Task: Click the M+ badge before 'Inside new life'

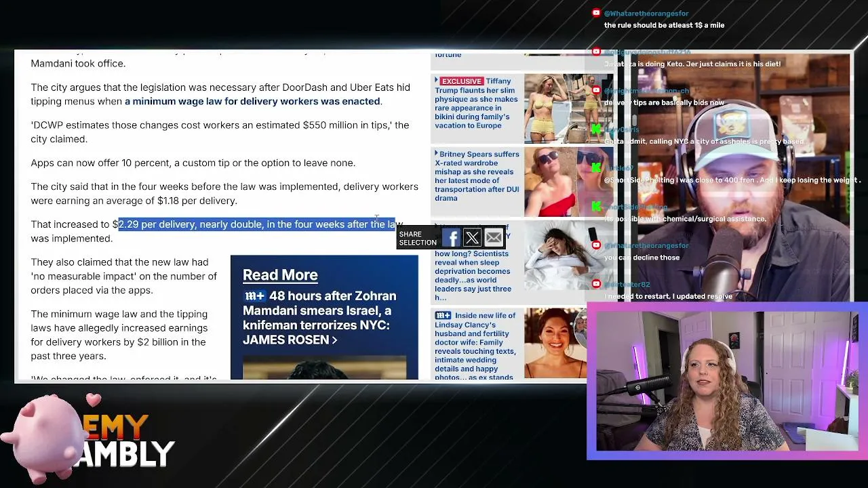Action: tap(443, 315)
